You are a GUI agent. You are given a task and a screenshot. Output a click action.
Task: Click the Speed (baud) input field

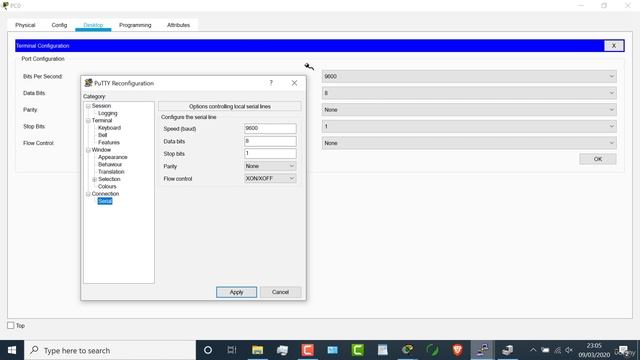(x=270, y=128)
